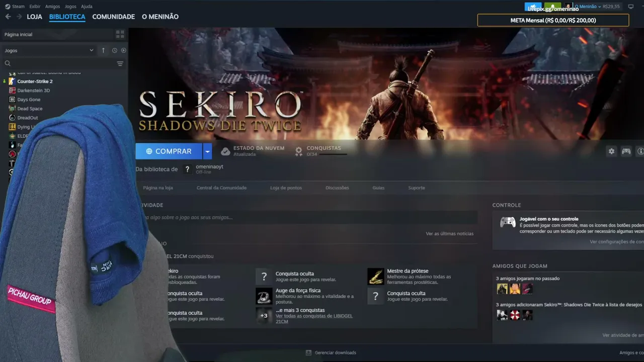Open third avatar of friends who played
This screenshot has width=644, height=362.
coord(527,289)
